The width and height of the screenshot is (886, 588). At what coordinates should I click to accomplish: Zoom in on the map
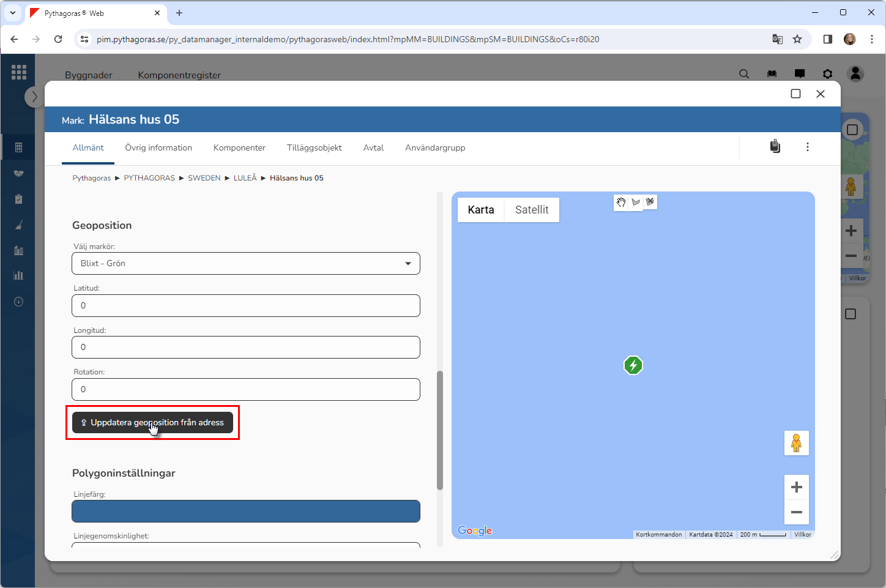click(796, 487)
